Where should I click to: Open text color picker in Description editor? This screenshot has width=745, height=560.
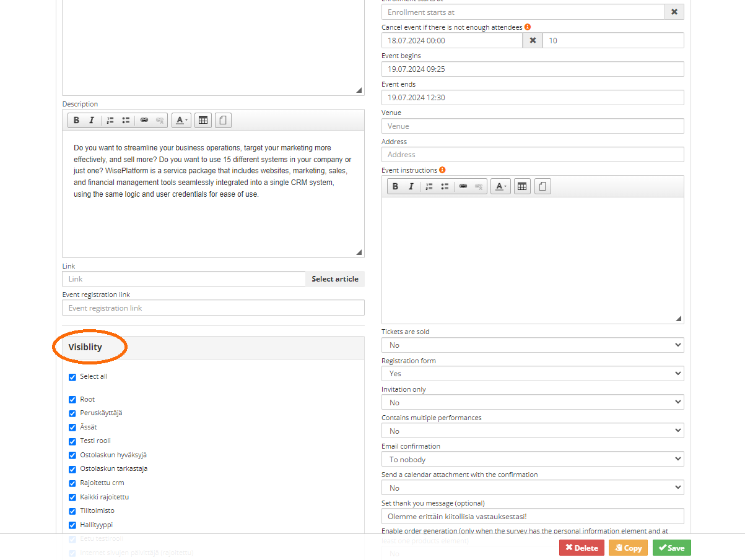pyautogui.click(x=181, y=121)
